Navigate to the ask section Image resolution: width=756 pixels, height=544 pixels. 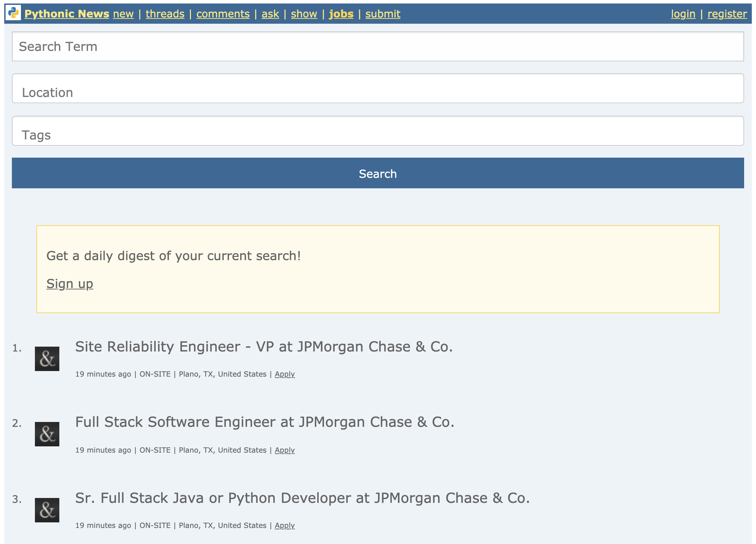(270, 14)
